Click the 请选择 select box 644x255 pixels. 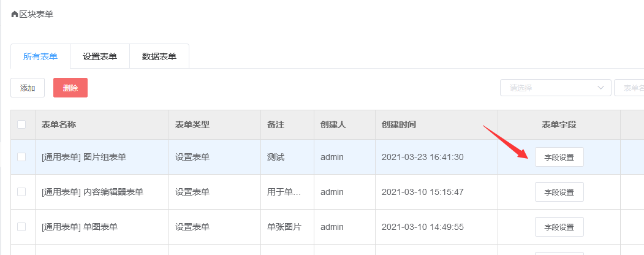[x=556, y=88]
